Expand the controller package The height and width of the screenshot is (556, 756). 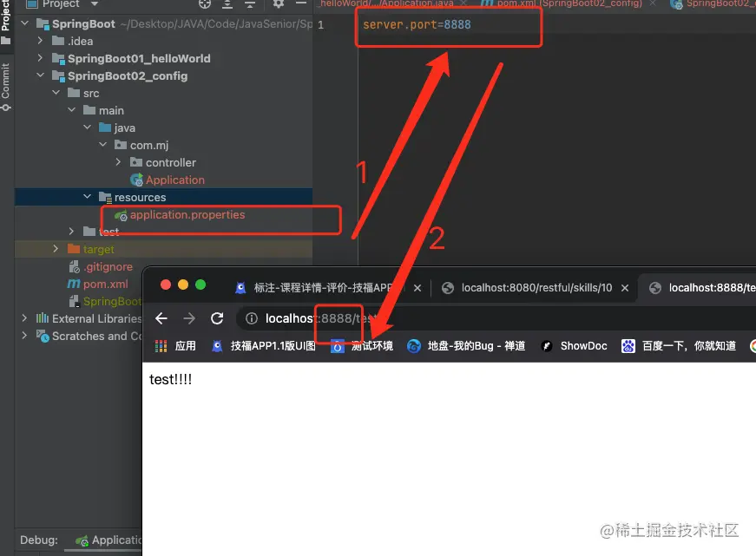118,162
